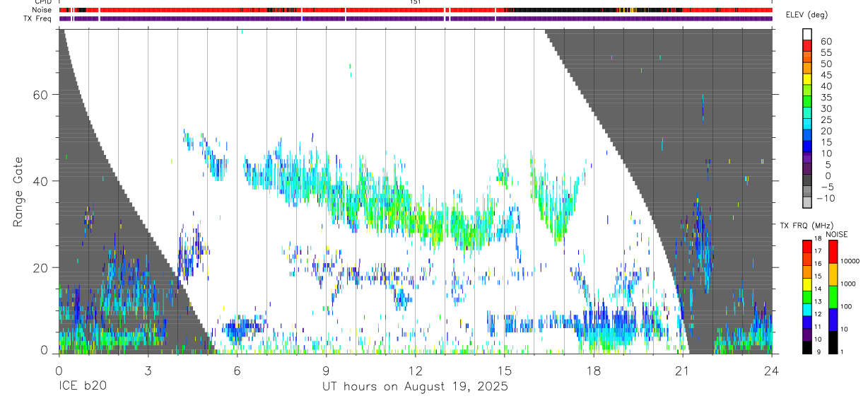Pick the black TX FRQ swatch between 10 and 9
The width and height of the screenshot is (868, 401).
coord(807,347)
